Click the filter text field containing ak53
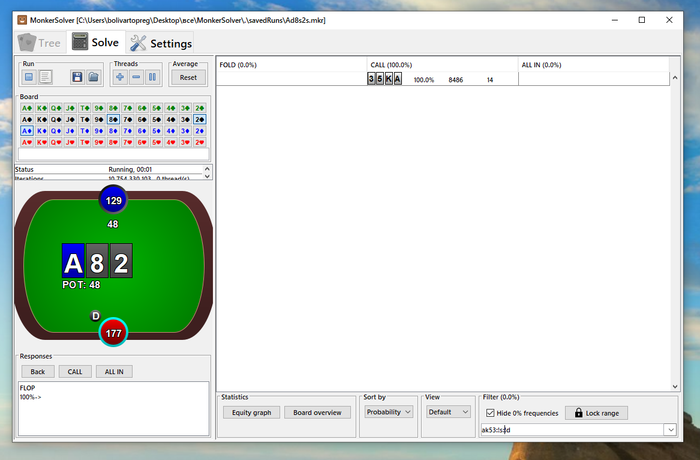Screen dimensions: 700x460 (x=573, y=430)
